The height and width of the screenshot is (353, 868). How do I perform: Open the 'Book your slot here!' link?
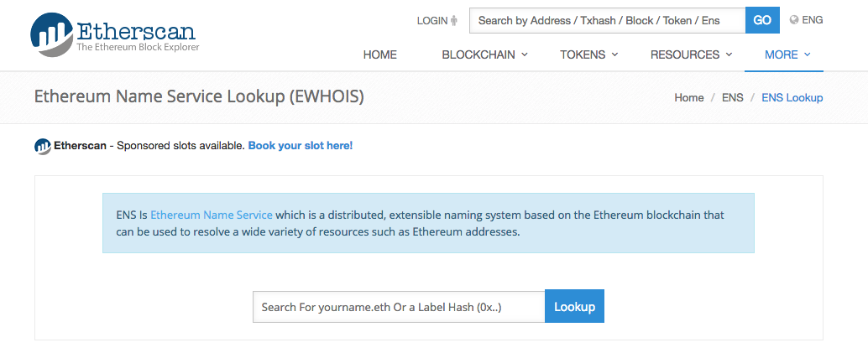[300, 146]
